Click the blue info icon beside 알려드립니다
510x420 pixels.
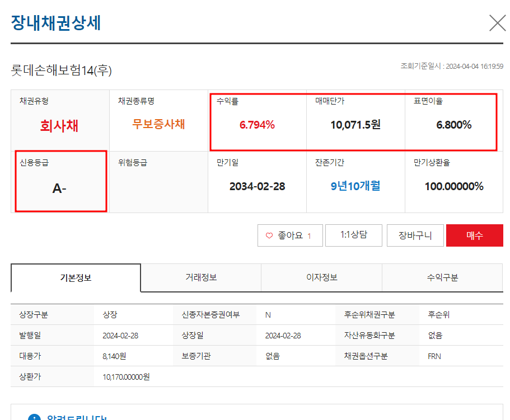click(x=35, y=417)
